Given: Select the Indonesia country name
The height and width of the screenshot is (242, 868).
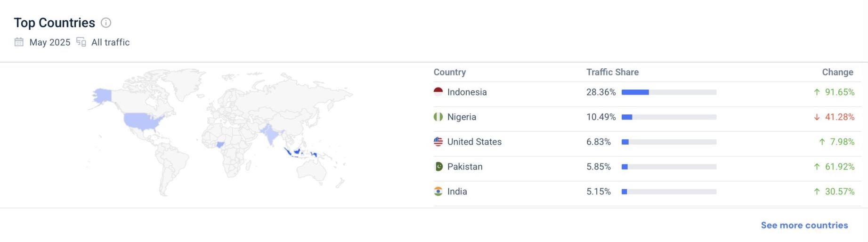Looking at the screenshot, I should point(467,92).
